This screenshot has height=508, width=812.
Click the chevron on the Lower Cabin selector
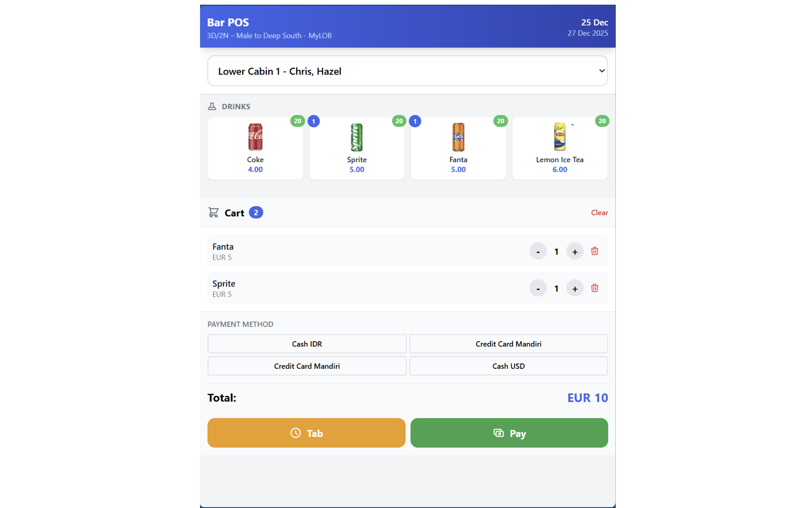point(601,71)
